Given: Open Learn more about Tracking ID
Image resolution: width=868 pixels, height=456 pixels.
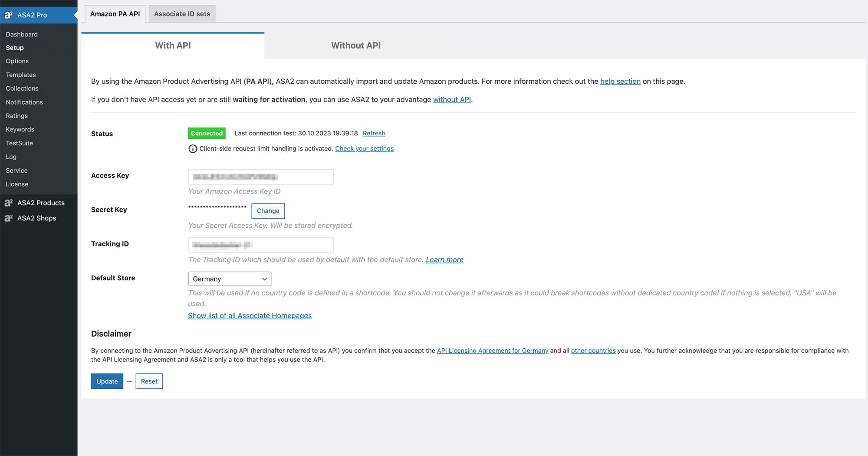Looking at the screenshot, I should [x=444, y=259].
